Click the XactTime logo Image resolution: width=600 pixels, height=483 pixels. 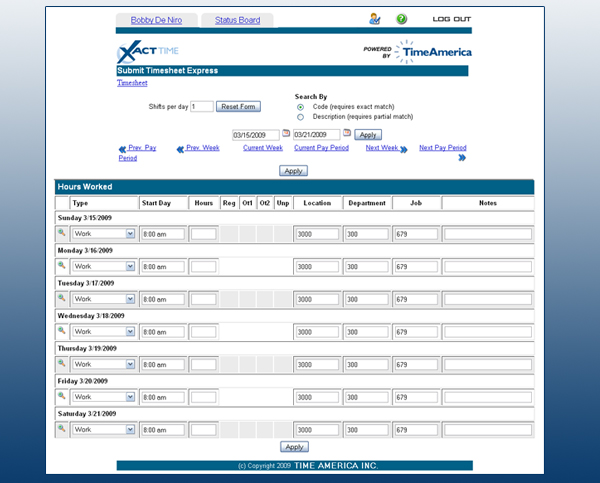pos(148,52)
